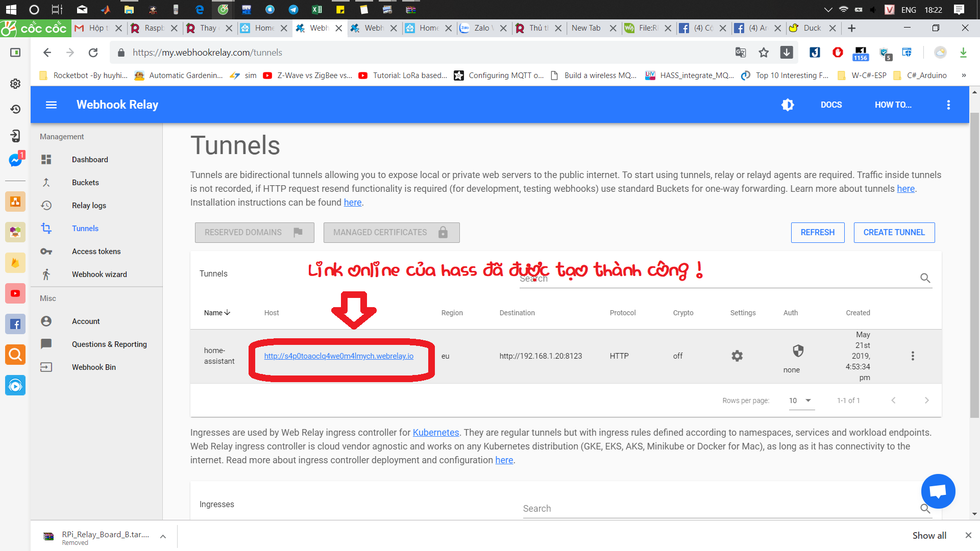This screenshot has height=551, width=980.
Task: Click the address bar URL
Action: click(x=207, y=53)
